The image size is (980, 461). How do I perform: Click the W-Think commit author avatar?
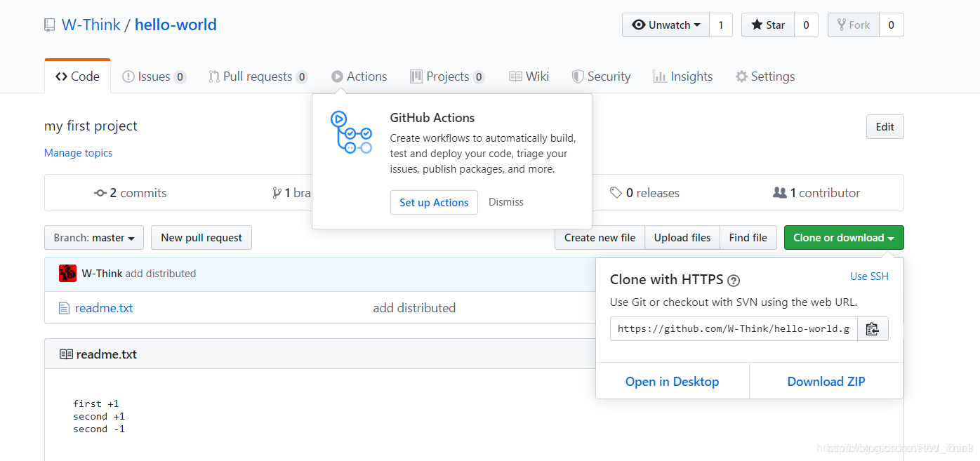point(67,274)
